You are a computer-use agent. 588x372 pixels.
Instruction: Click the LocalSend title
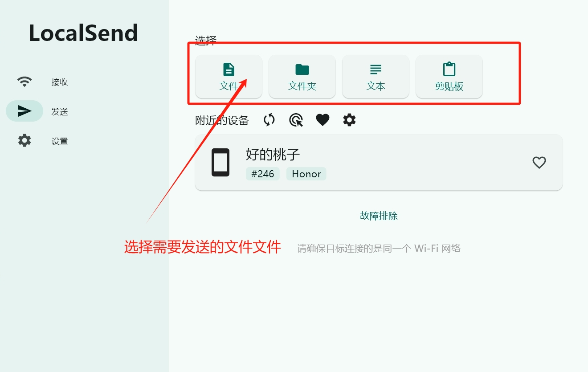(83, 33)
